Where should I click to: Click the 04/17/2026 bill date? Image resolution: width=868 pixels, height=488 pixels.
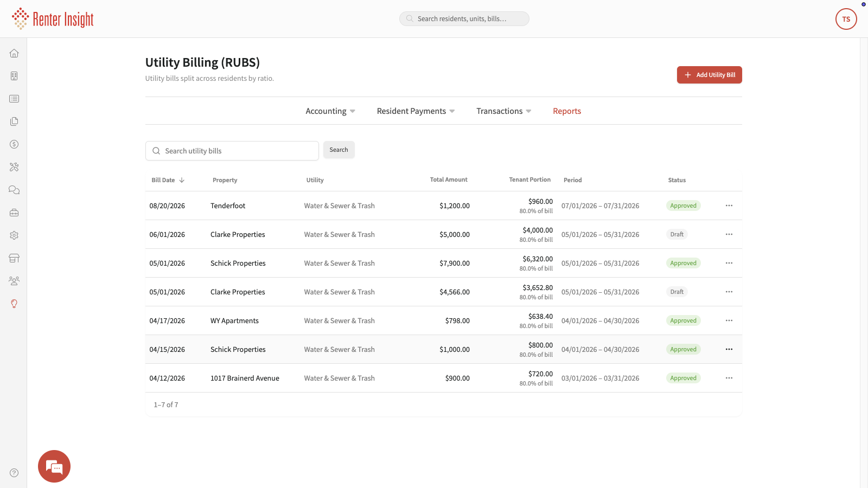pos(167,320)
